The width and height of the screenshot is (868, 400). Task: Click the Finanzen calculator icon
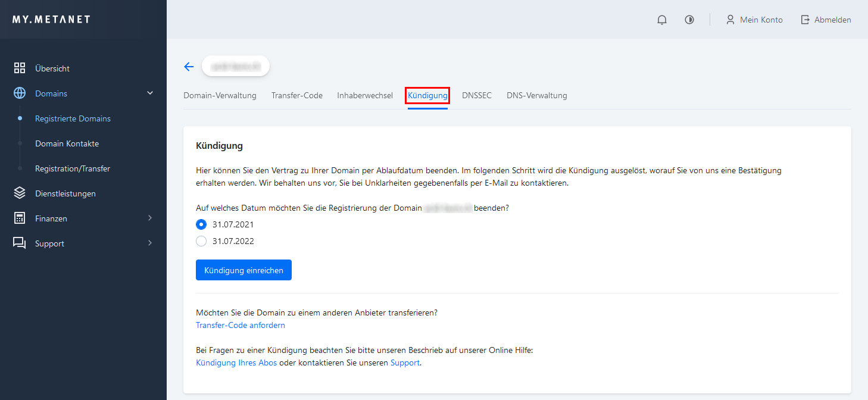20,218
